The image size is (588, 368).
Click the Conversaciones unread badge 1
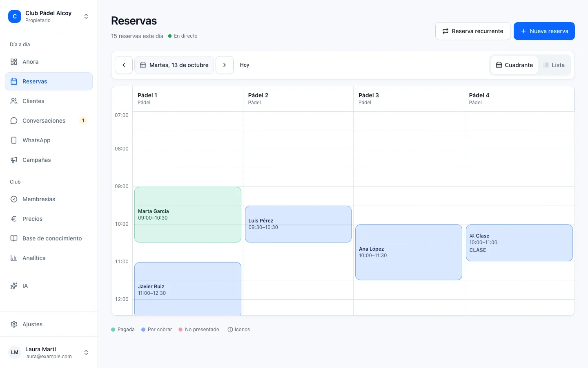tap(83, 121)
